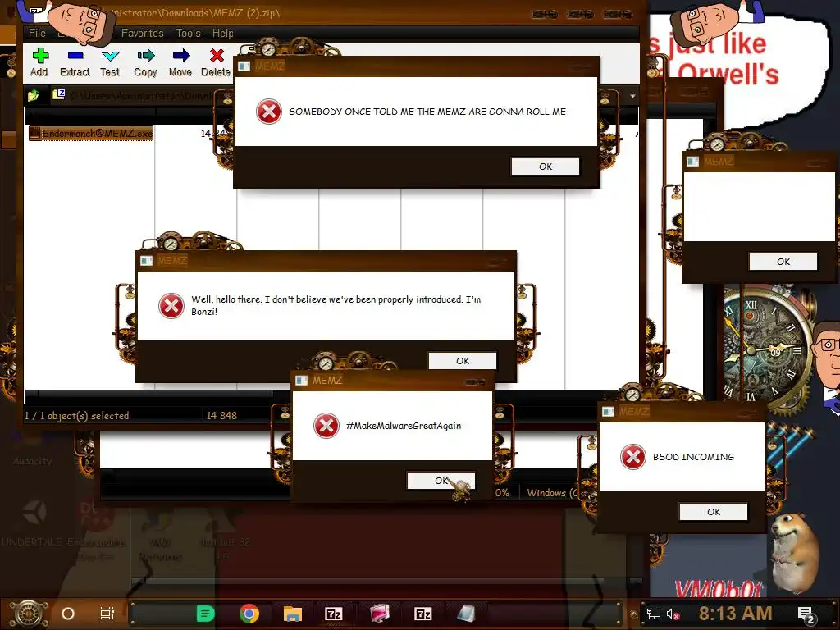Click OK on the Bonzi introduction dialog
The width and height of the screenshot is (840, 630).
tap(463, 361)
